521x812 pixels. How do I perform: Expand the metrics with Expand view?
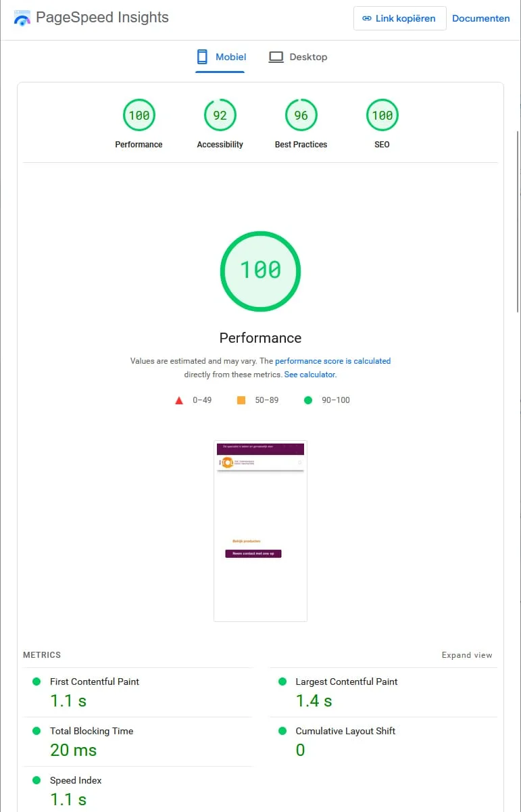coord(467,655)
